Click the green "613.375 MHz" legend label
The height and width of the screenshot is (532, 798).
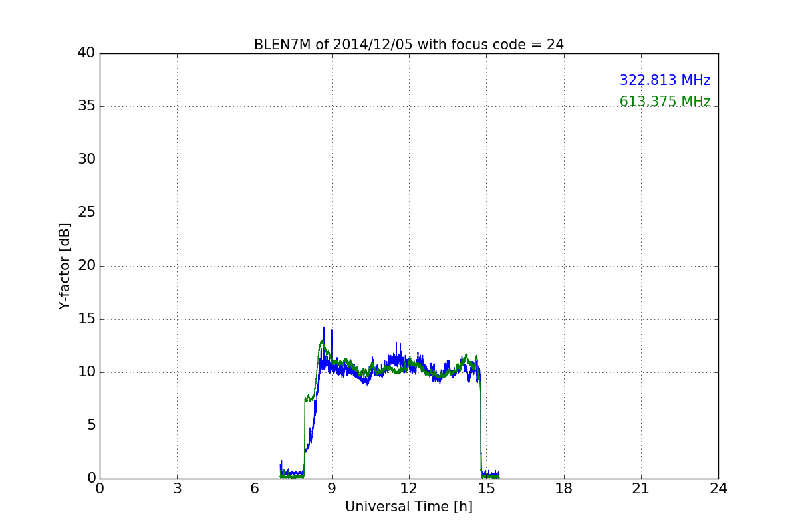[x=665, y=102]
